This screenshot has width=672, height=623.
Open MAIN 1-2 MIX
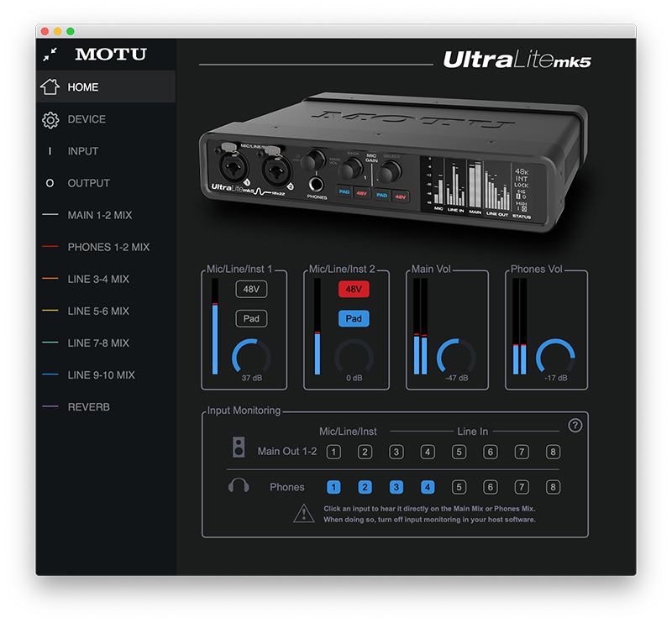click(x=106, y=215)
